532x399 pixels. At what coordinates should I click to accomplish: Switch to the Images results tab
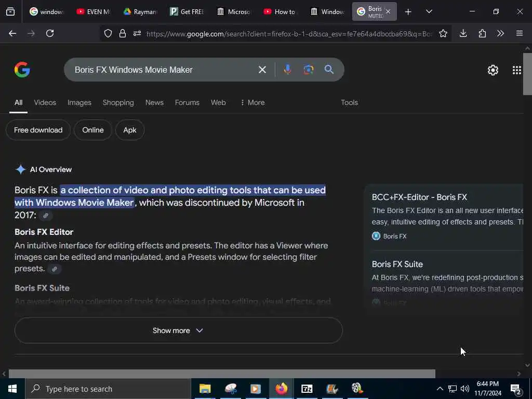79,102
